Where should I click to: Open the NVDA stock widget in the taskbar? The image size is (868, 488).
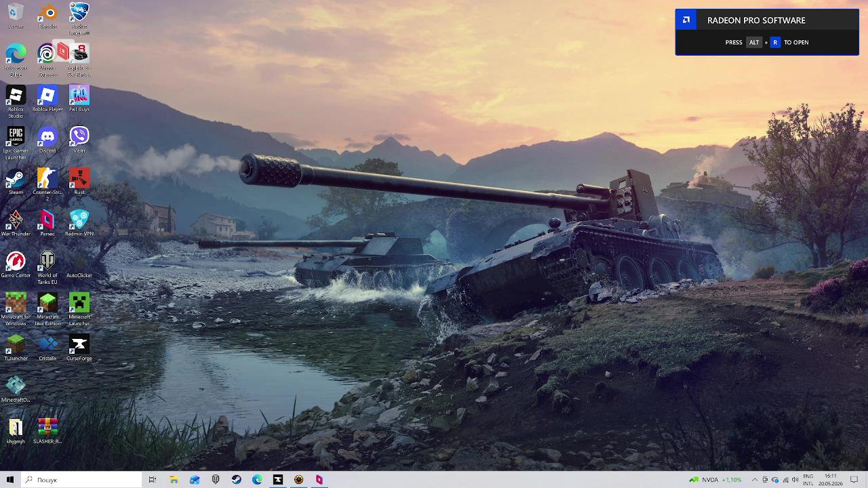pyautogui.click(x=715, y=480)
